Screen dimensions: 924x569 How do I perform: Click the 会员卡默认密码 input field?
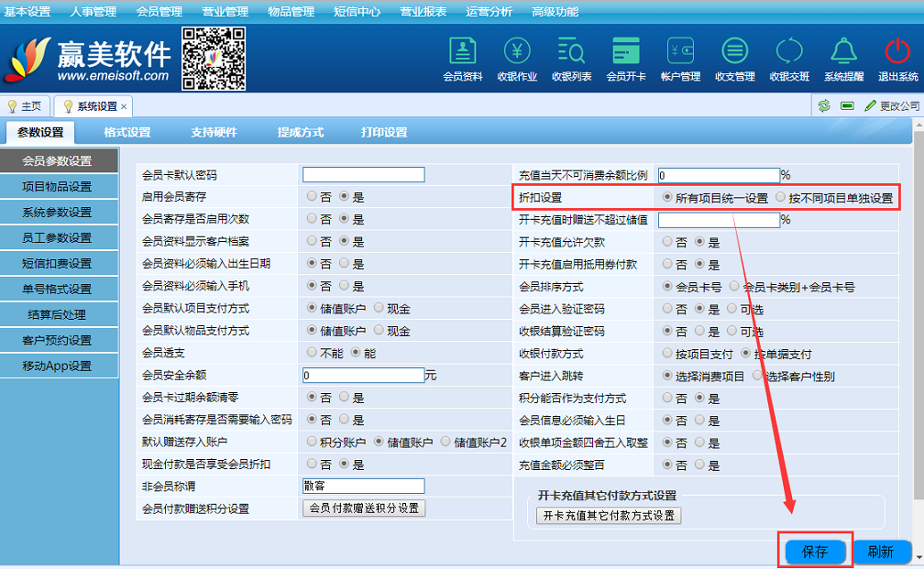coord(364,175)
